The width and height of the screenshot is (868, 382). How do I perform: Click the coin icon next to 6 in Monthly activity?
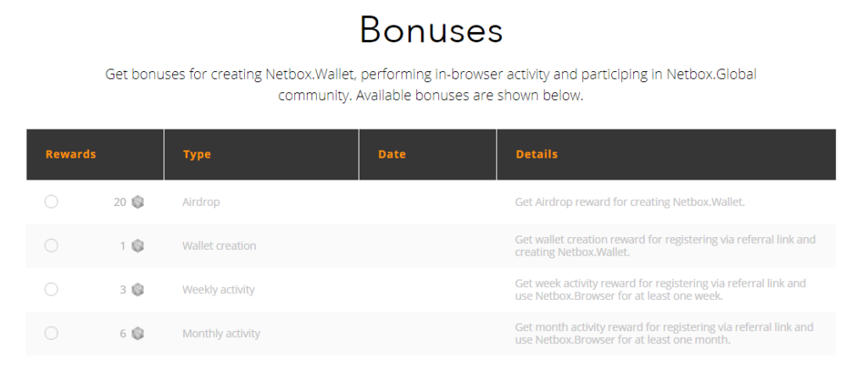pos(138,334)
